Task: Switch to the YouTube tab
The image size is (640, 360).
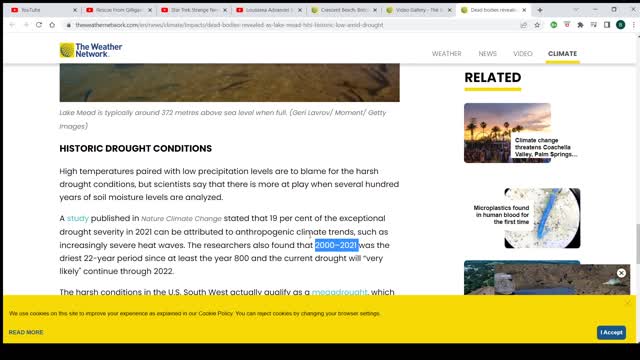Action: [x=42, y=10]
